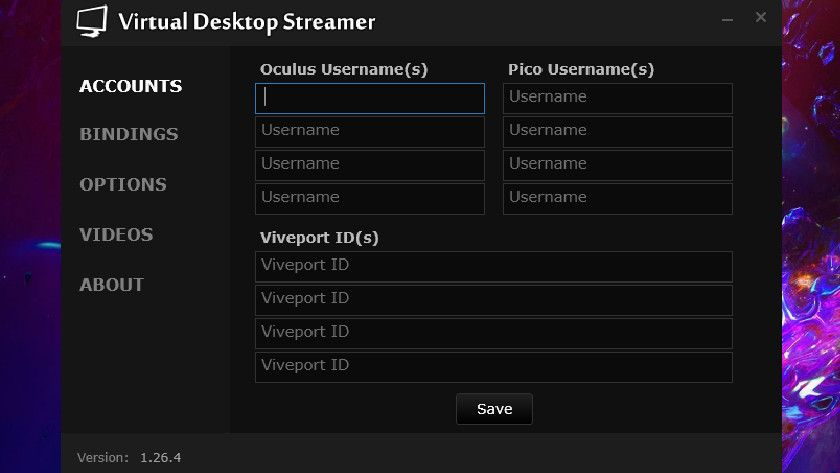Go to the Options tab
This screenshot has width=840, height=473.
tap(123, 184)
